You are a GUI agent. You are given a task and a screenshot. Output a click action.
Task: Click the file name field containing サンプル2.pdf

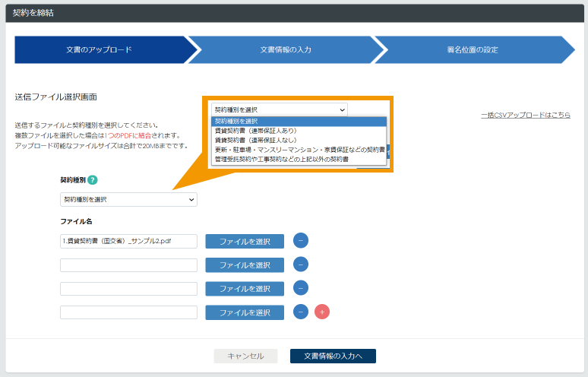128,241
